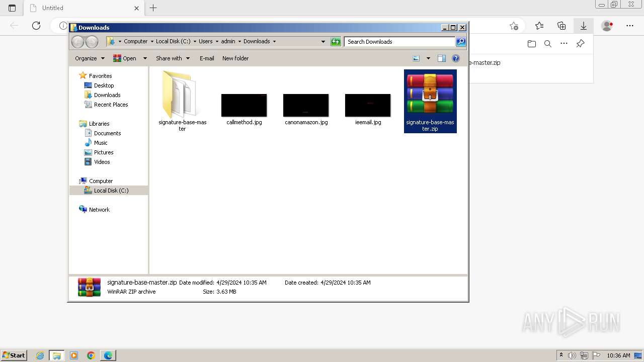Open the Share with menu
The width and height of the screenshot is (644, 362).
pyautogui.click(x=173, y=58)
